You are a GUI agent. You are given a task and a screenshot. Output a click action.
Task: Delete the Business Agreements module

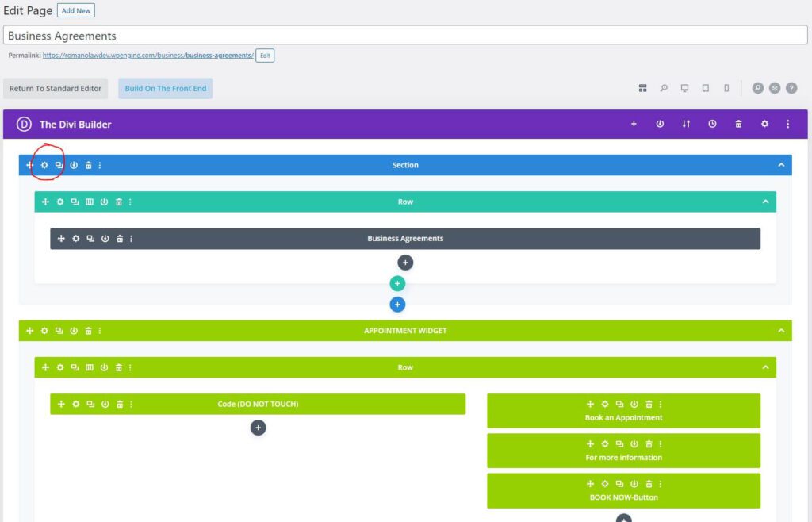point(121,239)
